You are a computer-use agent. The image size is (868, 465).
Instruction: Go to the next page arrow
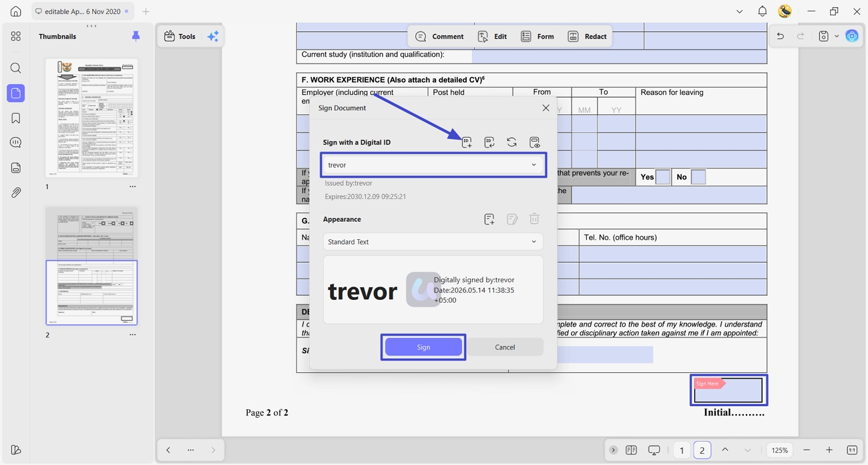pyautogui.click(x=748, y=450)
